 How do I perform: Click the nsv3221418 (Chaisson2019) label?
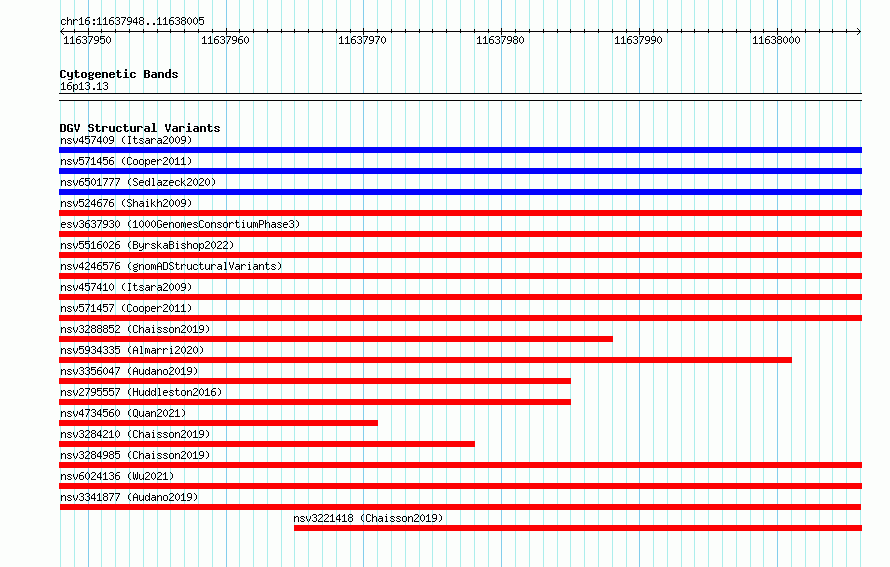point(368,518)
